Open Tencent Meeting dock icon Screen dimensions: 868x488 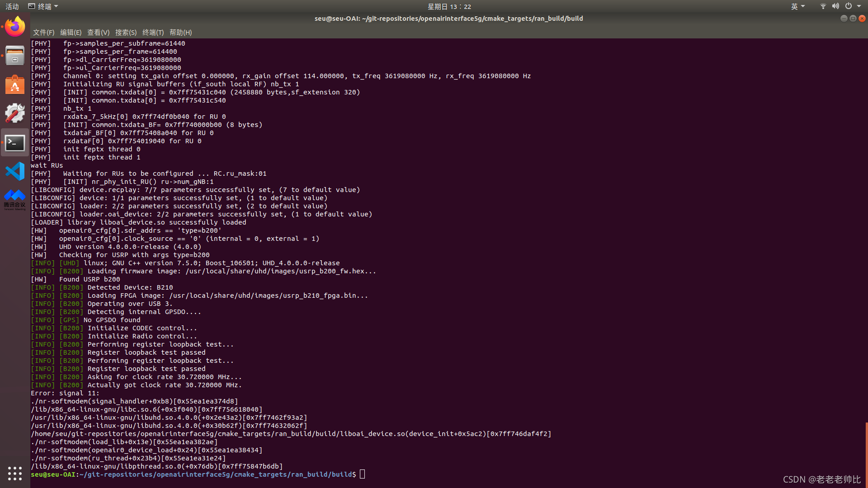[15, 199]
